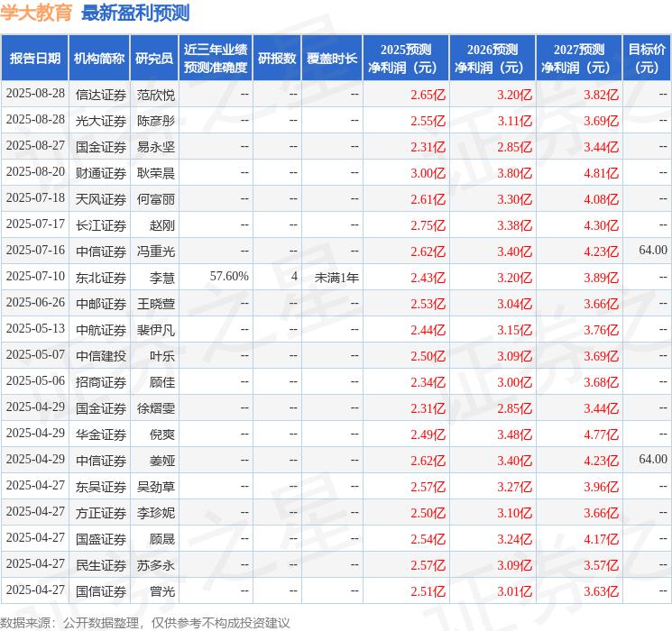
Task: Select analyst 易永坚
Action: [x=156, y=147]
